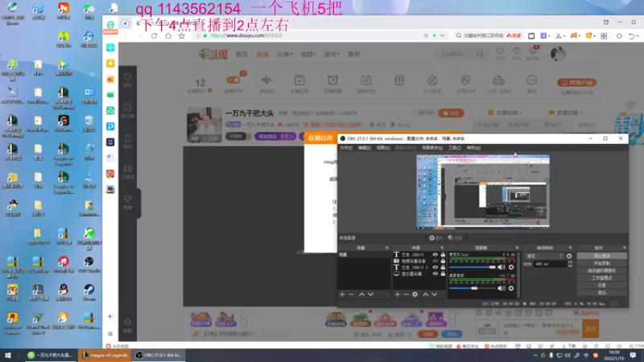Open gear settings for 麦克风/Aux mixer channel
The height and width of the screenshot is (362, 644).
(511, 267)
